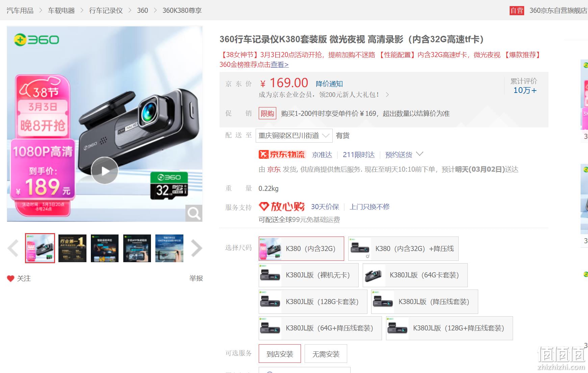The image size is (588, 373).
Task: Click the 0.22kg weight value
Action: click(269, 189)
